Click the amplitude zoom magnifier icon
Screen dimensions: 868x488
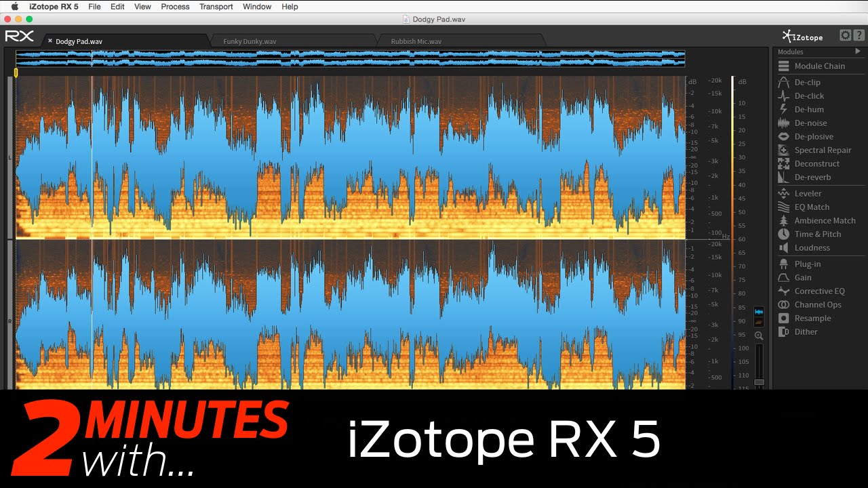[x=759, y=335]
